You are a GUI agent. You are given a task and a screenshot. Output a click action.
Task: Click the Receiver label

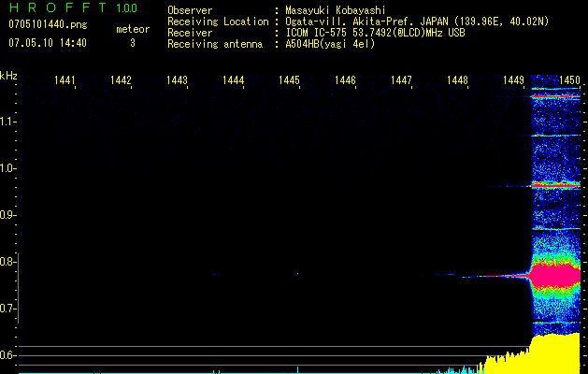pyautogui.click(x=190, y=33)
